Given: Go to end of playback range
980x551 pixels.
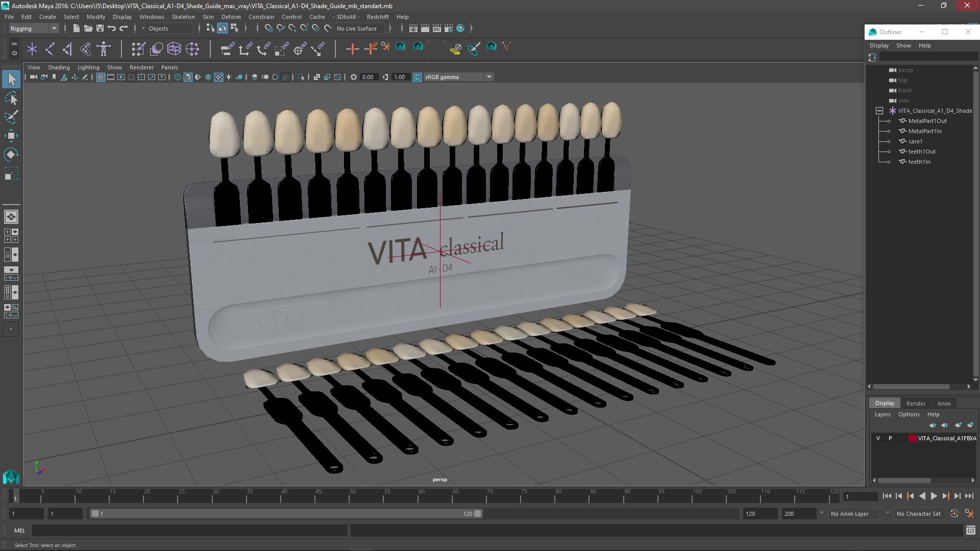Looking at the screenshot, I should [x=969, y=496].
